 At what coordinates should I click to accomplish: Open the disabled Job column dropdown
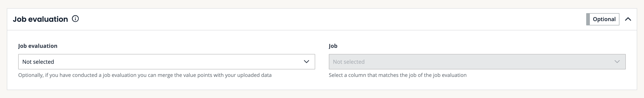tap(477, 62)
